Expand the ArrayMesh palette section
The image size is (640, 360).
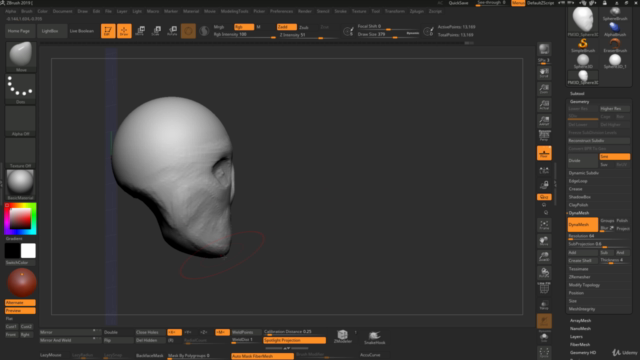tap(580, 320)
